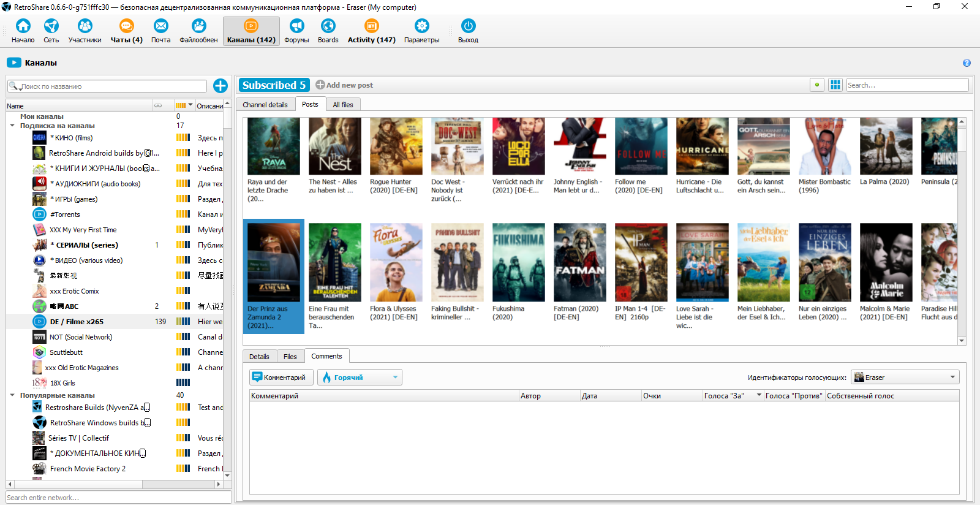Switch to the Files tab
Viewport: 980px width, 505px height.
[290, 357]
